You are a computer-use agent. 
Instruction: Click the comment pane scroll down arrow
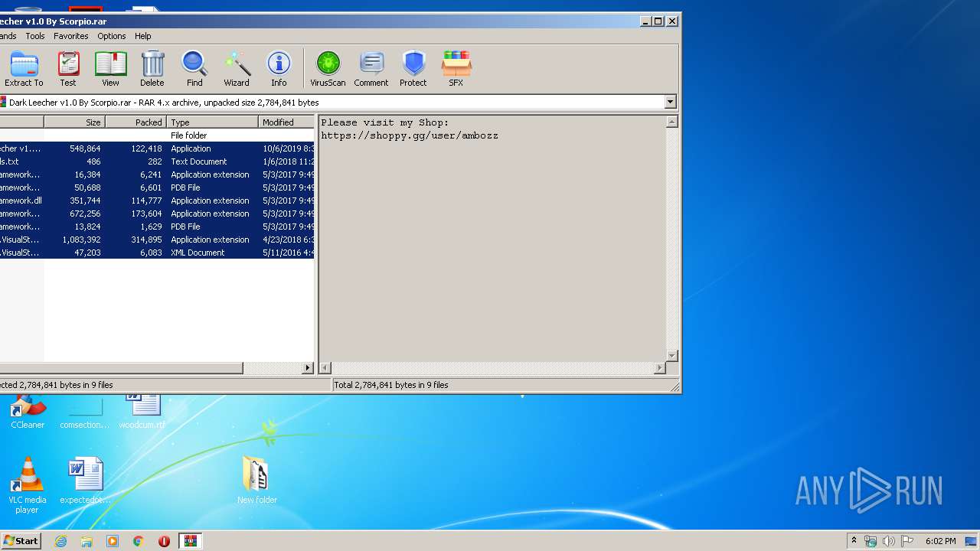(671, 356)
